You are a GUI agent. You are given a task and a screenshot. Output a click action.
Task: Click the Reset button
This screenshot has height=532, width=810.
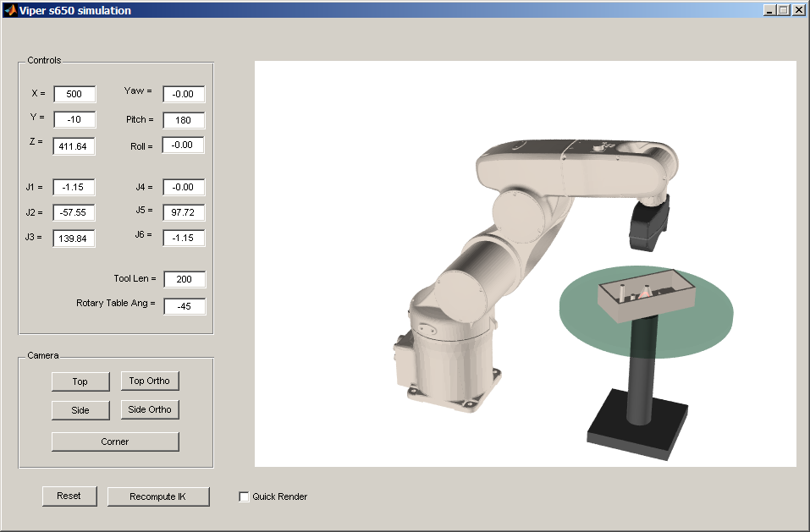click(x=69, y=496)
